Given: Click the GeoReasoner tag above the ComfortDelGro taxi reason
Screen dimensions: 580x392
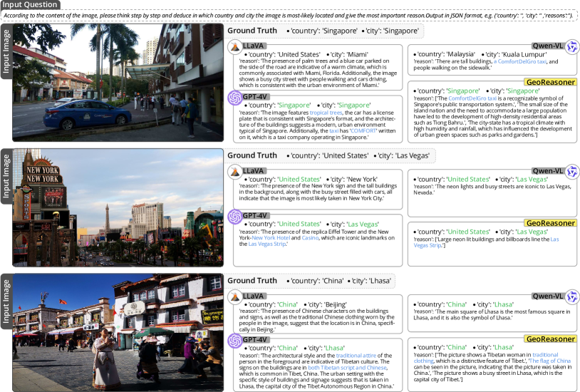Looking at the screenshot, I should (550, 82).
